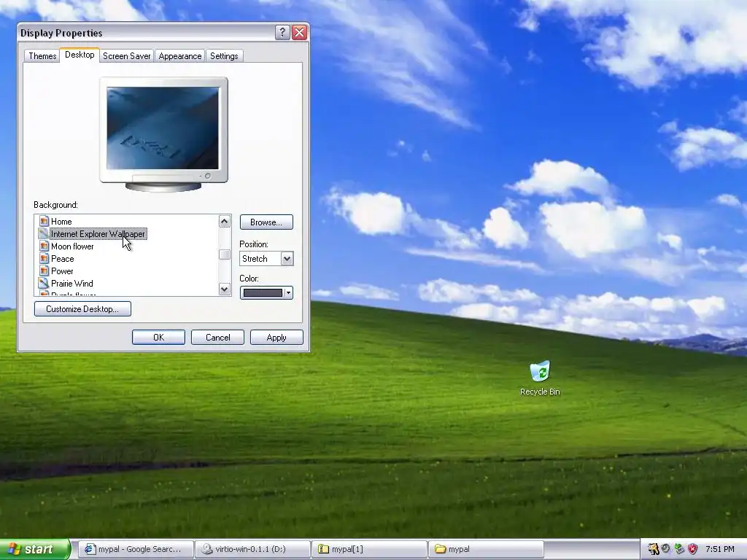The height and width of the screenshot is (560, 747).
Task: Click the Browse... button
Action: coord(266,222)
